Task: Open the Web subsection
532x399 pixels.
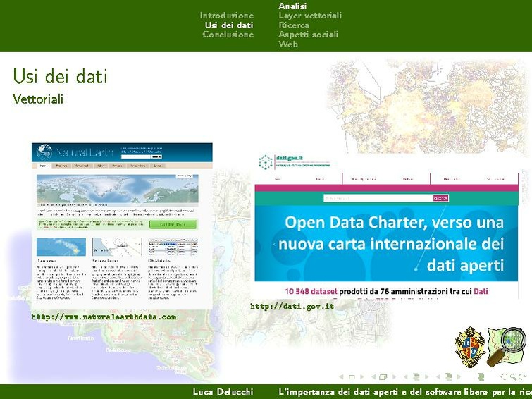Action: [288, 44]
